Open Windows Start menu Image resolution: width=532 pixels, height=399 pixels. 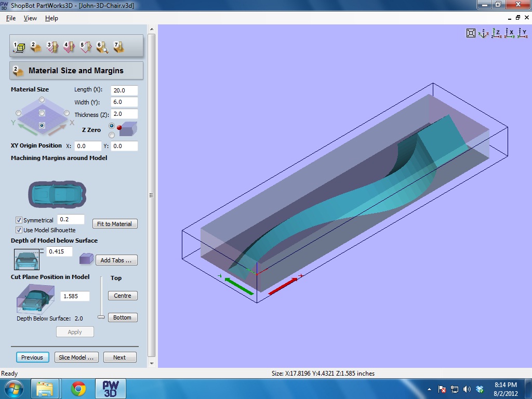[x=14, y=389]
